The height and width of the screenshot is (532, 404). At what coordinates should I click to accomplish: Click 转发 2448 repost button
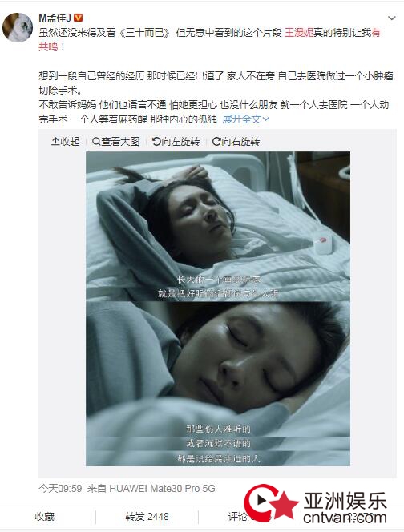(x=147, y=517)
